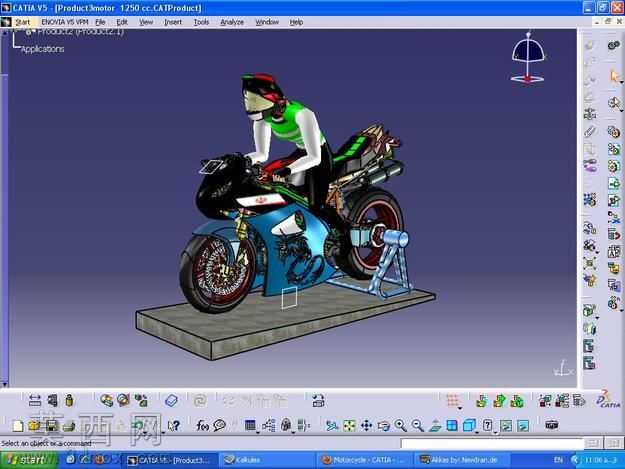Image resolution: width=625 pixels, height=469 pixels.
Task: Click the command input field at bottom
Action: (x=492, y=443)
